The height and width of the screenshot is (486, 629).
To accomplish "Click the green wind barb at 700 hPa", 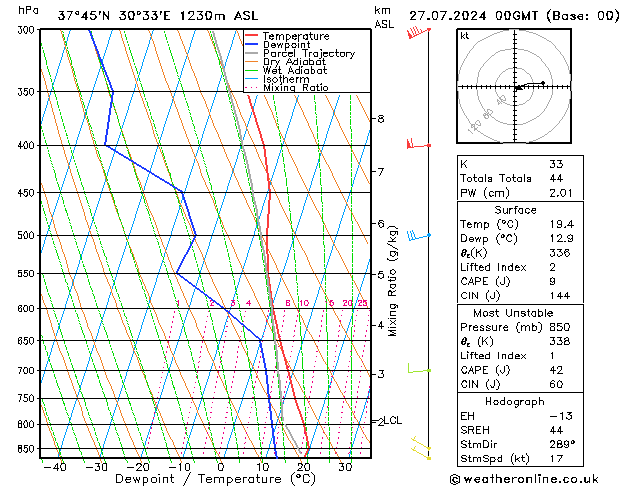I will pyautogui.click(x=417, y=370).
